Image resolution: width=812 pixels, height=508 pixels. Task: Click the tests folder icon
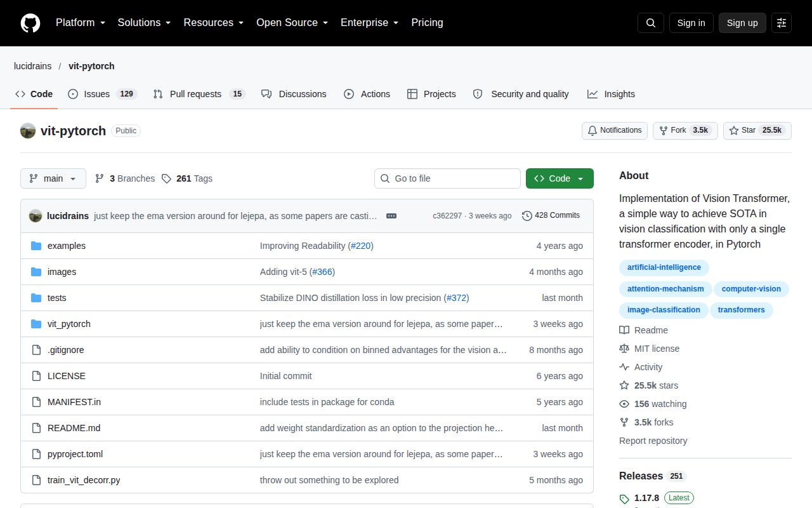(x=36, y=298)
